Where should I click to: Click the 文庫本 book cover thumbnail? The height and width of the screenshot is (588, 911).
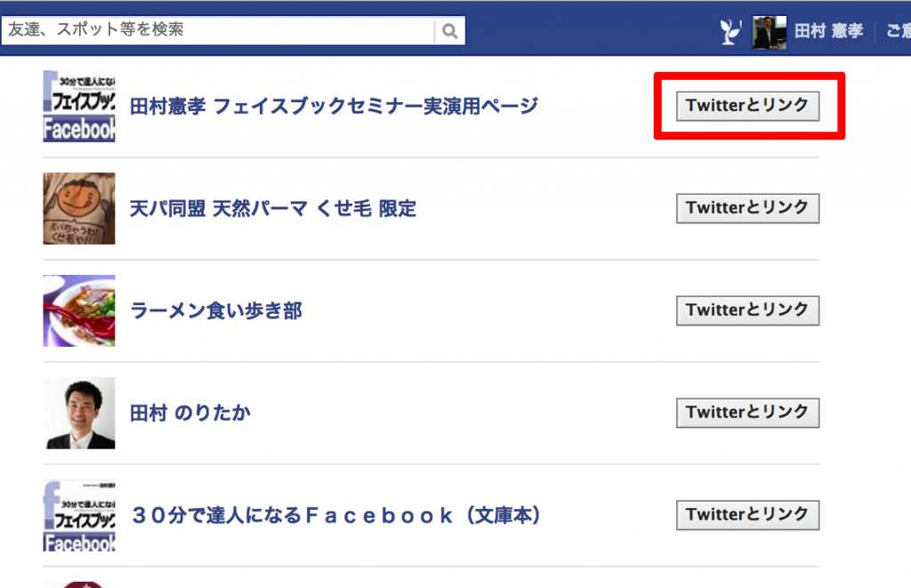[79, 515]
